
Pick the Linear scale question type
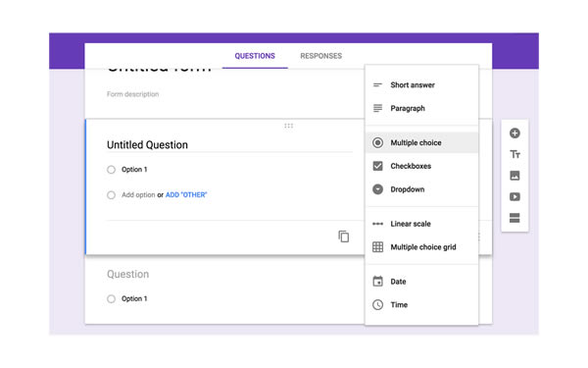tap(421, 224)
